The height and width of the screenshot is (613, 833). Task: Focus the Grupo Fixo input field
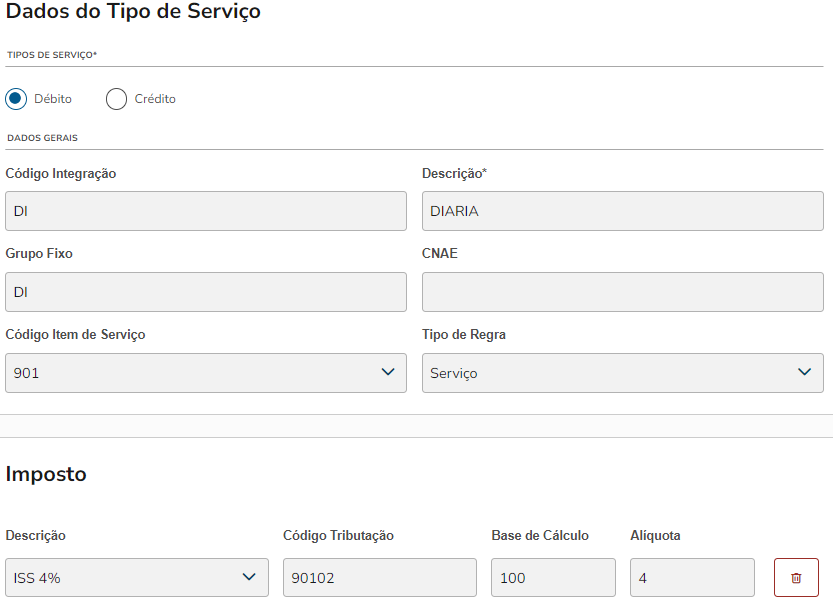[205, 292]
